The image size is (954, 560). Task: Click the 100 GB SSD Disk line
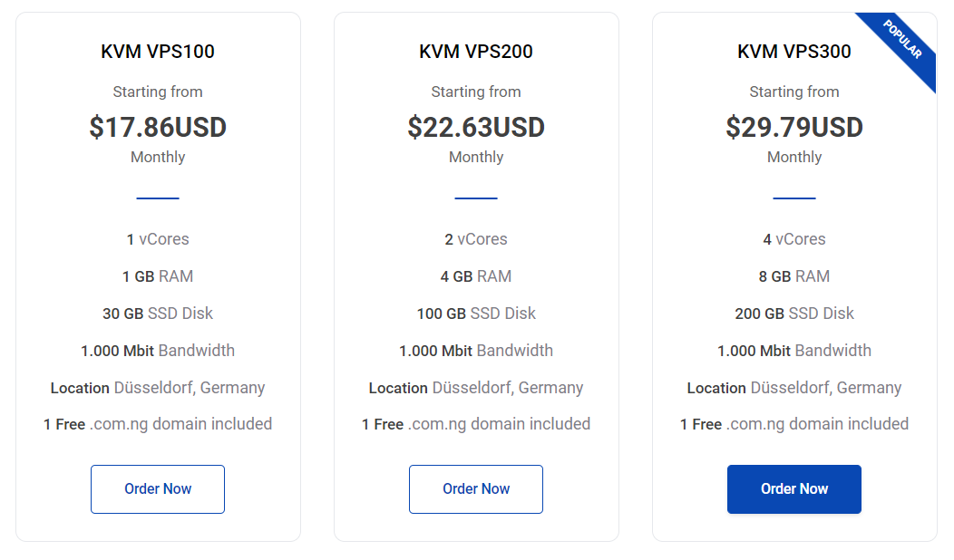click(476, 314)
